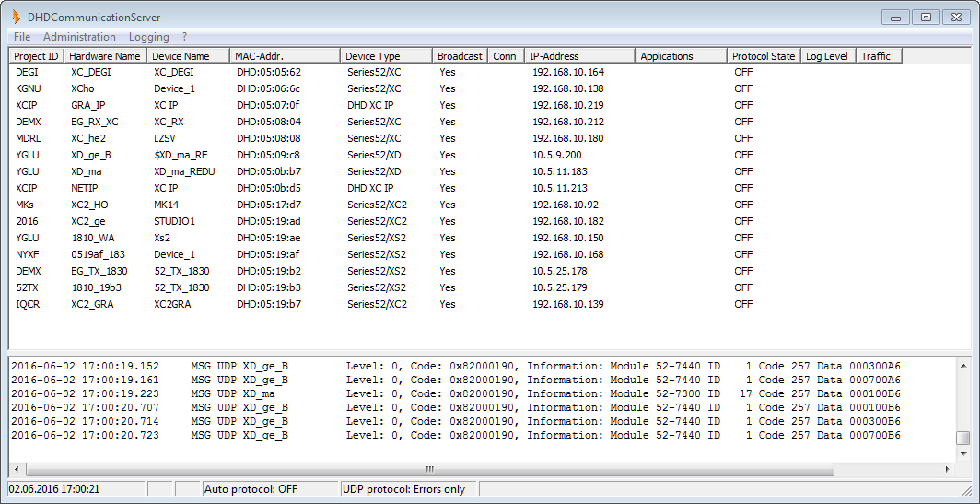
Task: Open the ? help menu
Action: click(x=185, y=37)
